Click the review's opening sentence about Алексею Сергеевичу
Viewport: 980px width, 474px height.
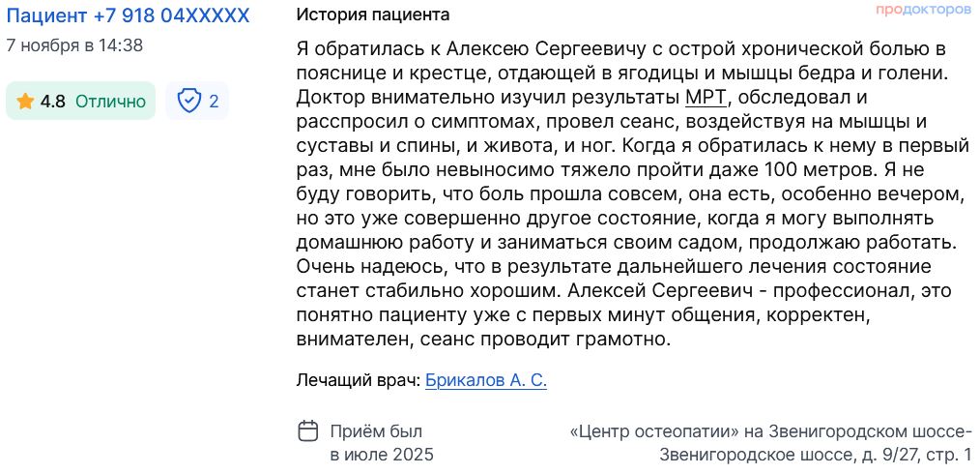click(619, 48)
